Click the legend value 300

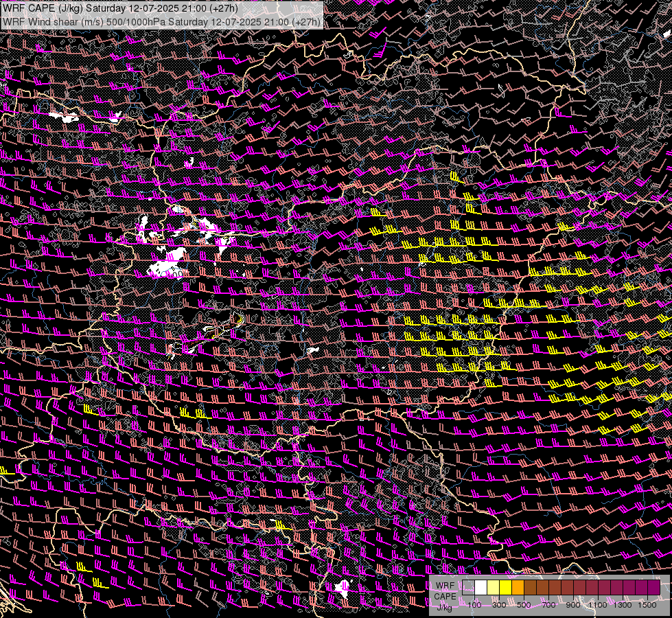[499, 605]
